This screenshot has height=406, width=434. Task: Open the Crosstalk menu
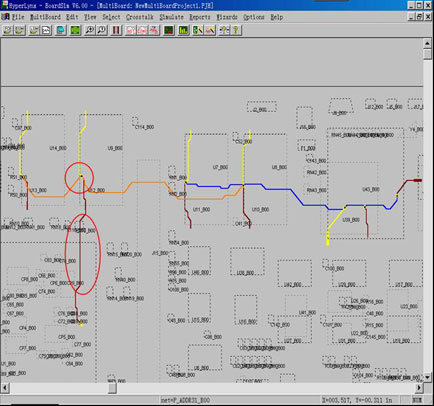(x=140, y=17)
